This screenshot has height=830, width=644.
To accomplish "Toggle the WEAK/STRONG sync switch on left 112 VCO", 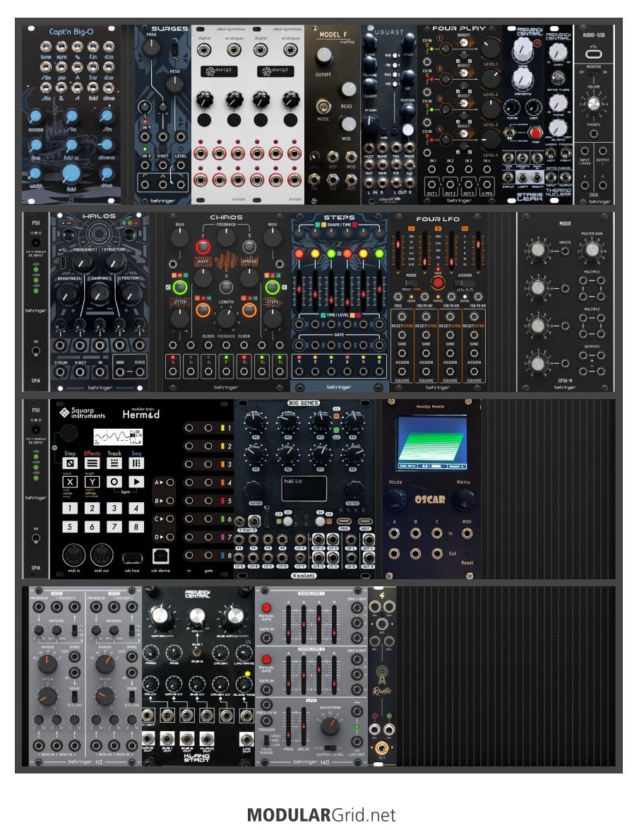I will [75, 696].
